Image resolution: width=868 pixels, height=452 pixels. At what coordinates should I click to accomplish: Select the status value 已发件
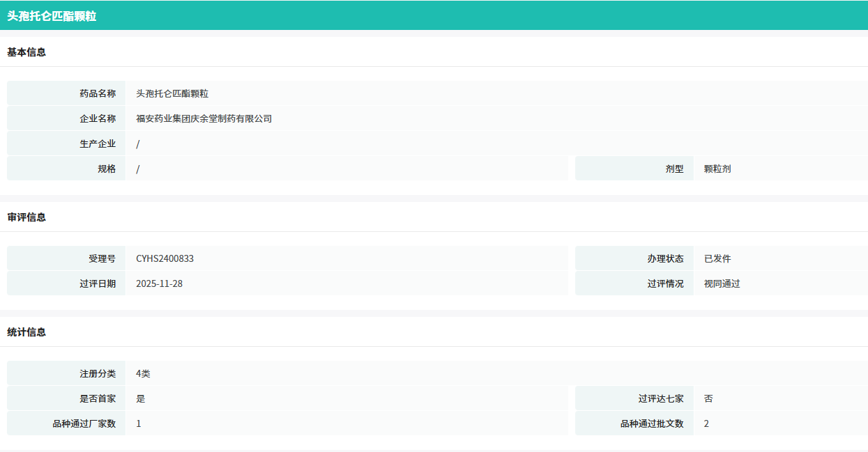click(717, 258)
